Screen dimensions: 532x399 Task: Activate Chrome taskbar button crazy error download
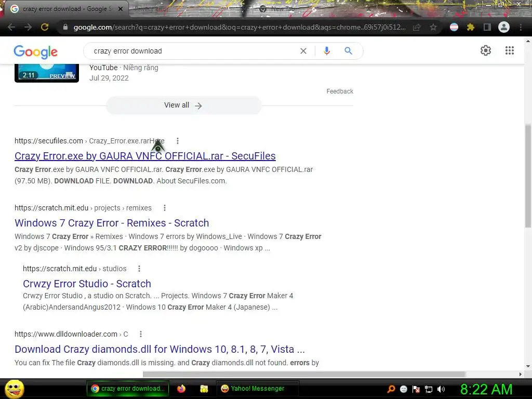coord(128,389)
